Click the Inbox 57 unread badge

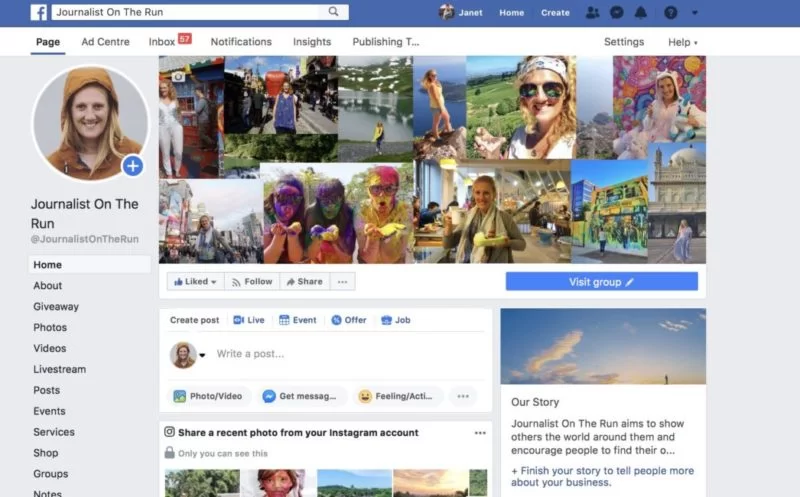coord(185,38)
